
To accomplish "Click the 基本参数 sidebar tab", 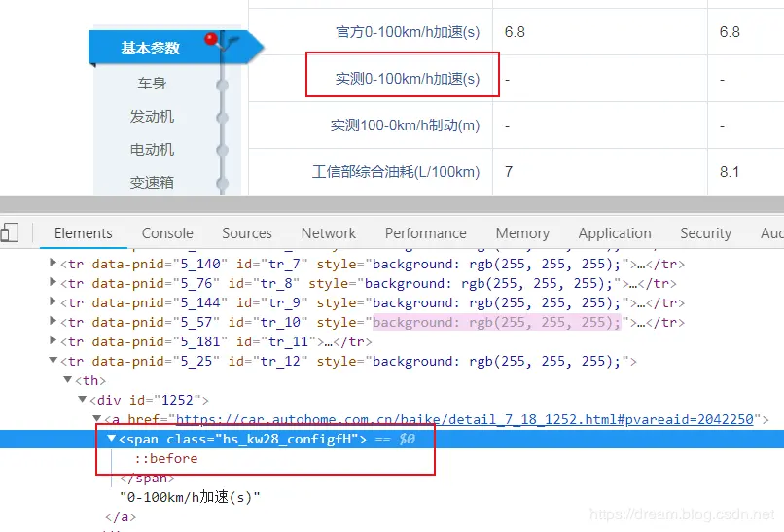I will click(150, 48).
